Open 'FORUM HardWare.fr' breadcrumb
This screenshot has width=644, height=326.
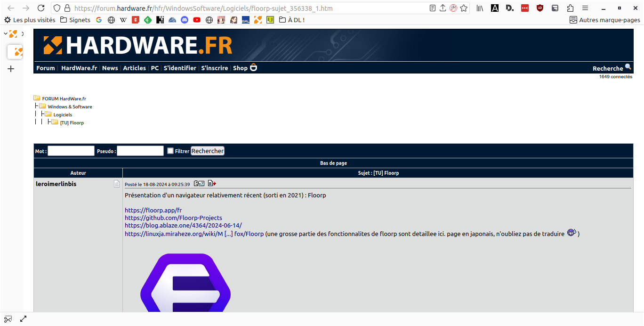(64, 98)
